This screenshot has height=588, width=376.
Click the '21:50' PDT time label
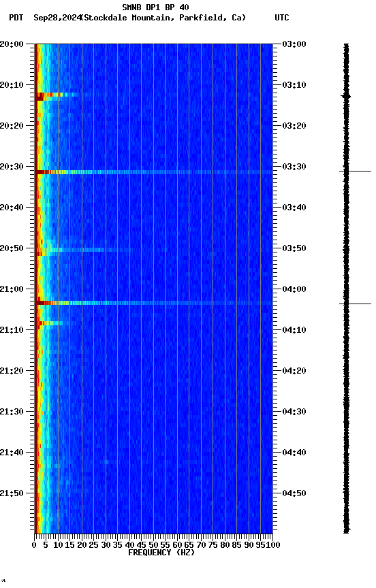[x=12, y=494]
